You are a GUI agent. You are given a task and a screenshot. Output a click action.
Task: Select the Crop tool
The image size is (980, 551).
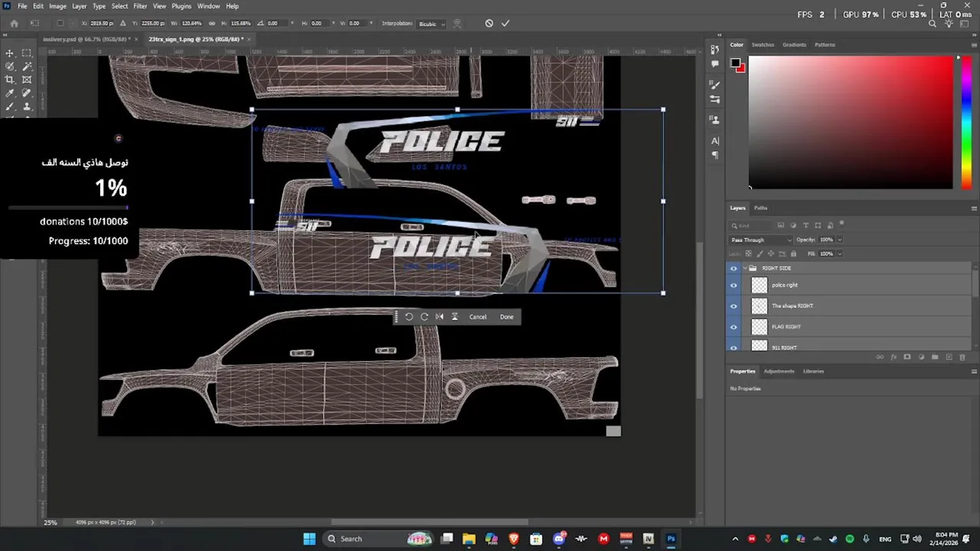pyautogui.click(x=10, y=80)
